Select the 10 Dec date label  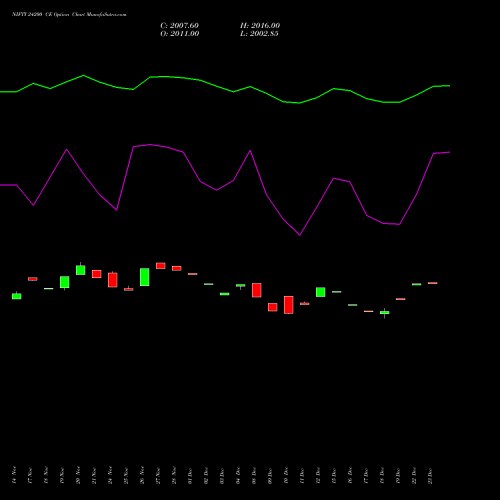pyautogui.click(x=286, y=475)
